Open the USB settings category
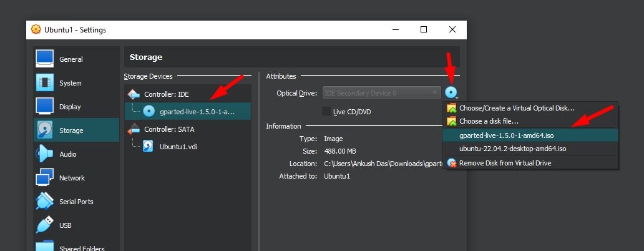644x251 pixels. [76, 225]
